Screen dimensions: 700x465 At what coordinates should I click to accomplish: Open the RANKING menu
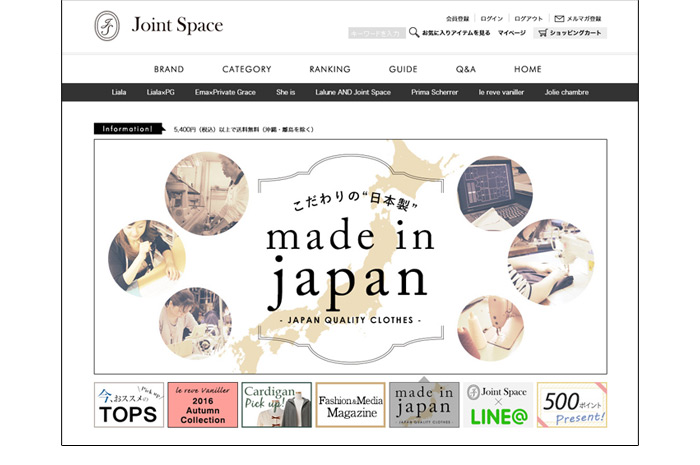point(330,69)
